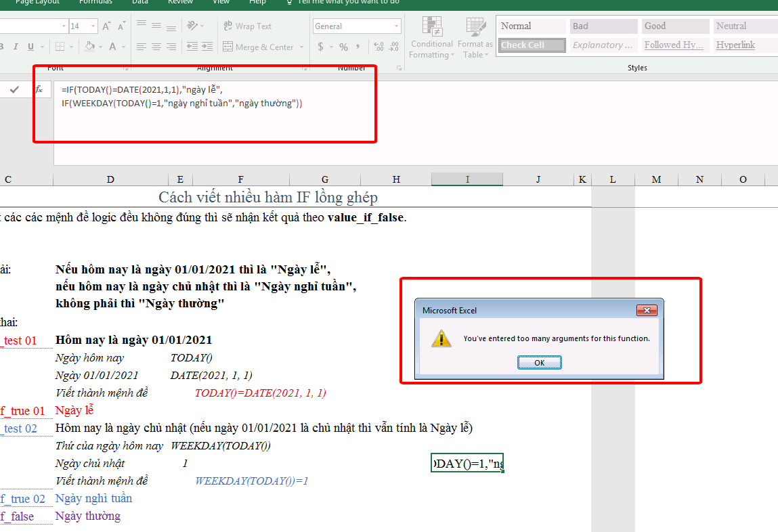
Task: Center text horizontally
Action: tap(156, 47)
